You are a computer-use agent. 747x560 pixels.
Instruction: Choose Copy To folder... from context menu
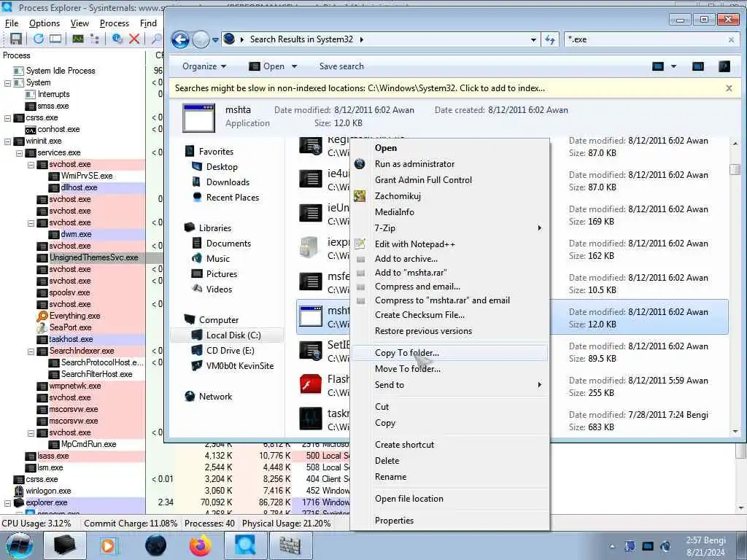(x=450, y=353)
